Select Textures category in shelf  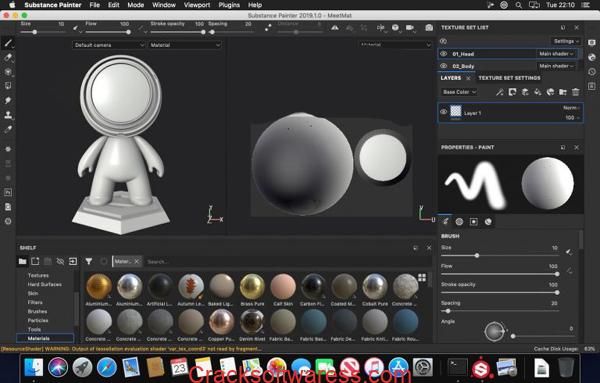click(x=38, y=275)
